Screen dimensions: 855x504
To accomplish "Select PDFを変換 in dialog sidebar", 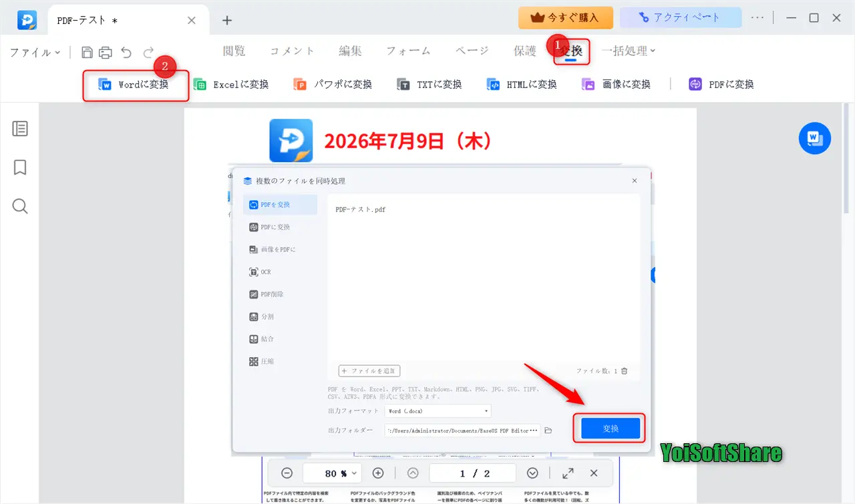I will (280, 205).
